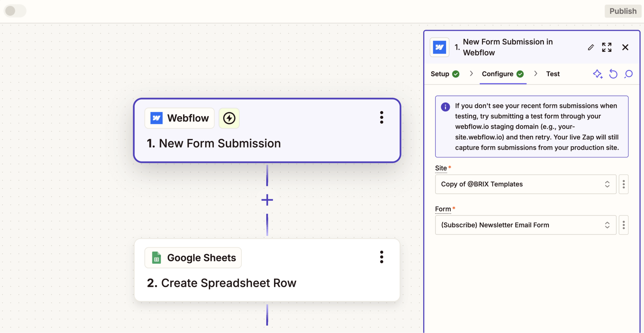The width and height of the screenshot is (644, 333).
Task: Click the Webflow app badge on step 1
Action: coord(180,118)
